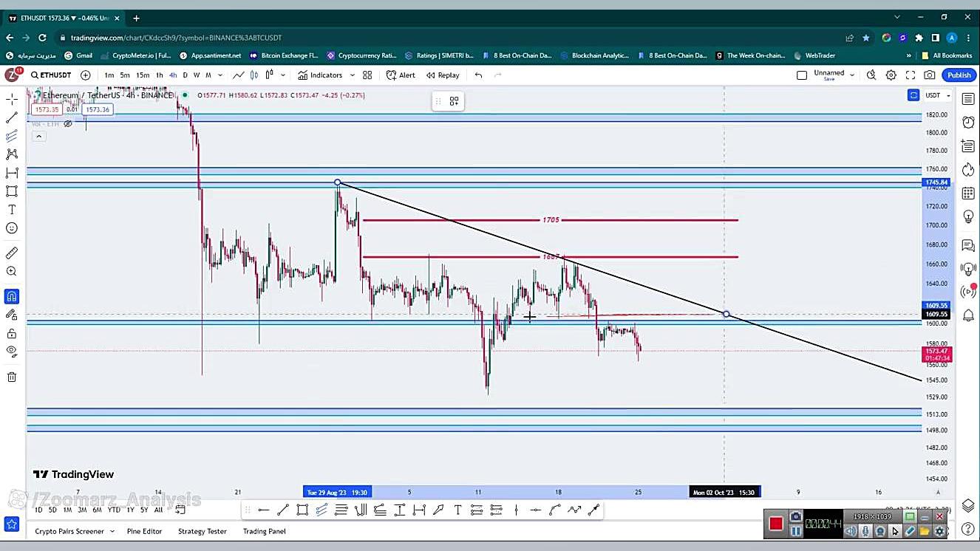
Task: Select the Text annotation tool
Action: [12, 210]
